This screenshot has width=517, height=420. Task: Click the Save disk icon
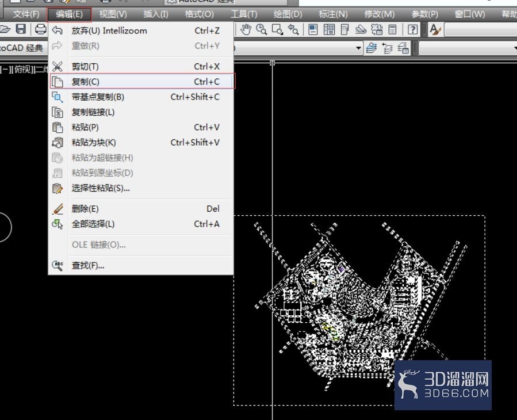click(21, 29)
